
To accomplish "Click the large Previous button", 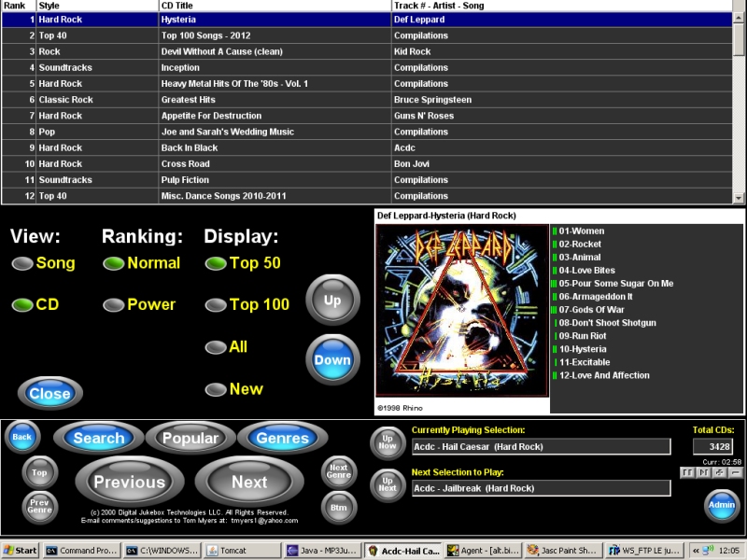I will point(130,482).
